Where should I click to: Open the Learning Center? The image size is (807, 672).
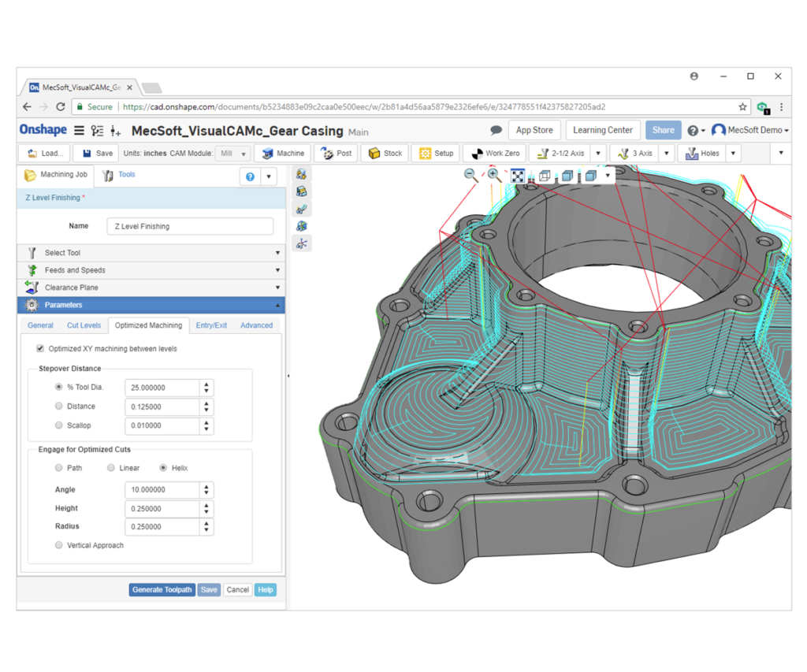(603, 130)
